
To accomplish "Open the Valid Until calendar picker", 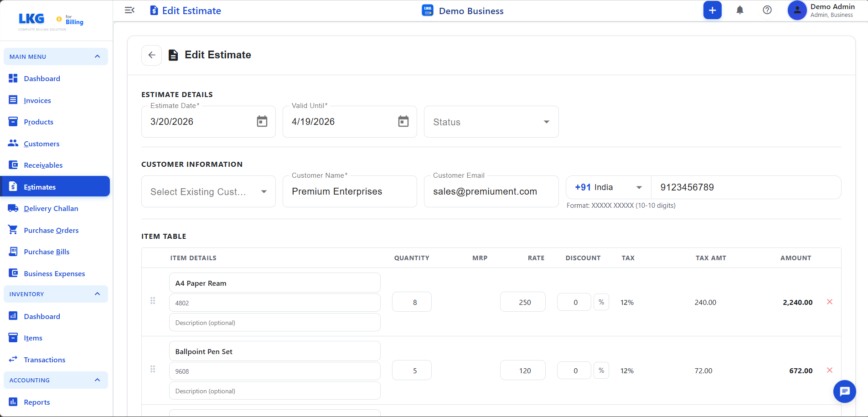I will (403, 121).
